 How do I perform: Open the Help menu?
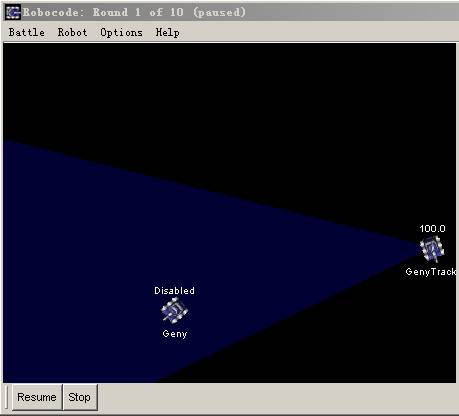168,32
